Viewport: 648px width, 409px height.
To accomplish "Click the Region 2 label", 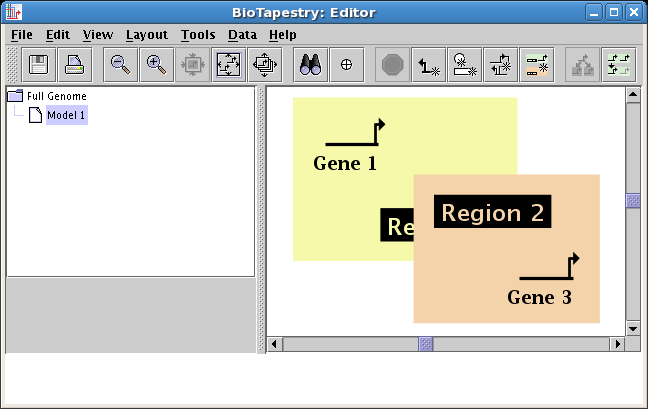I will (x=492, y=213).
